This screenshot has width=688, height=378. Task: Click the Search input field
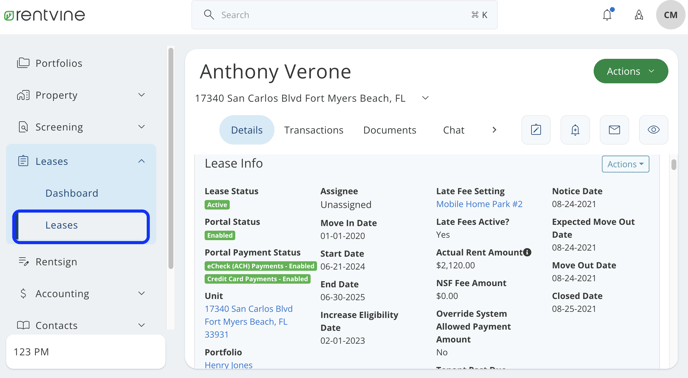tap(344, 15)
